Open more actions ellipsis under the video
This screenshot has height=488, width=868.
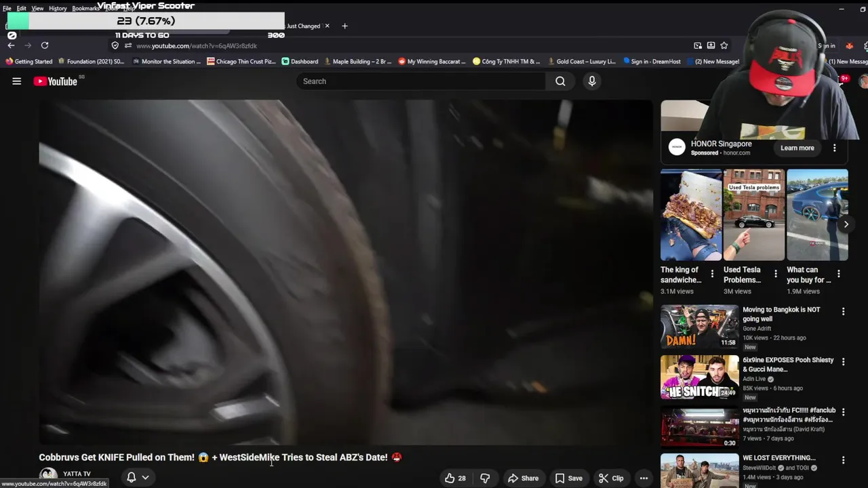point(644,479)
